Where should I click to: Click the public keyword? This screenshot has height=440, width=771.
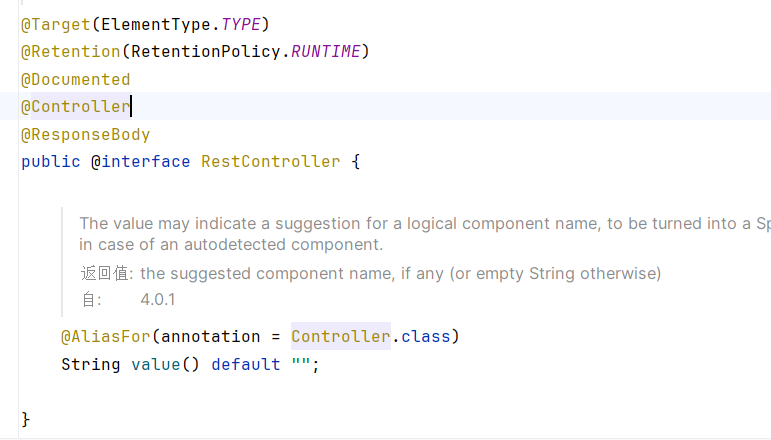pos(51,162)
